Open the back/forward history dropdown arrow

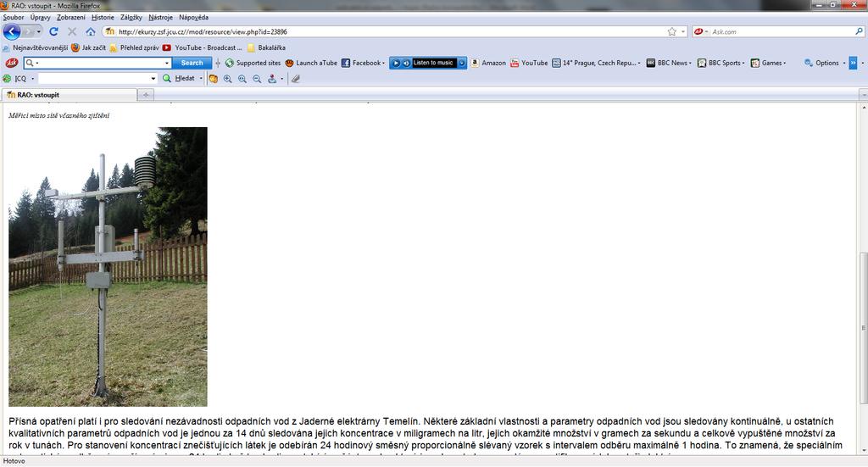coord(39,32)
